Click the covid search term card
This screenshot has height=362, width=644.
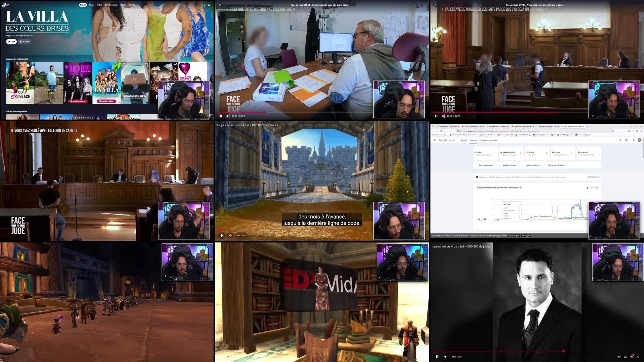[485, 153]
